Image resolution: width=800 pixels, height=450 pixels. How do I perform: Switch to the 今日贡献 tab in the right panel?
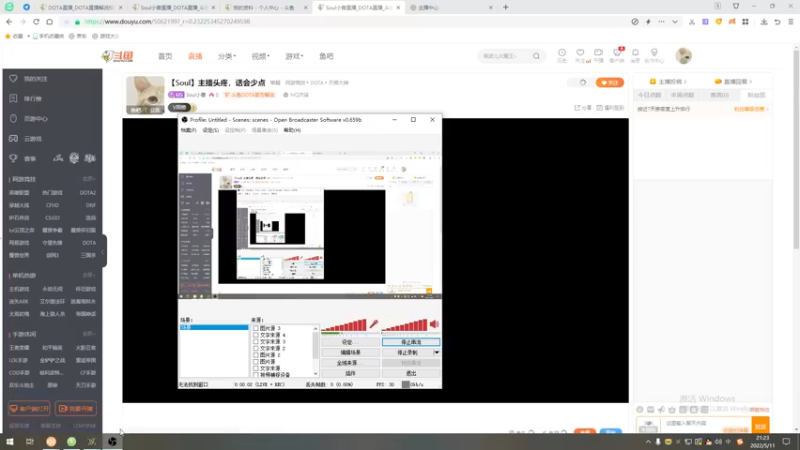(x=649, y=95)
